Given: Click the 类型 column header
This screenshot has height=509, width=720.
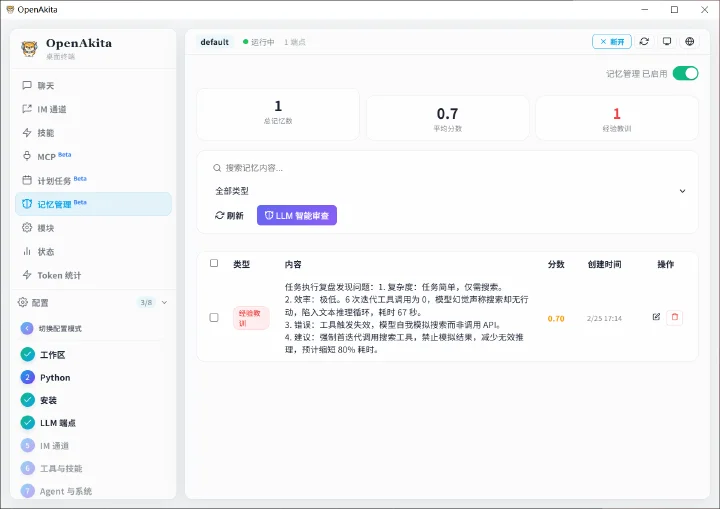Looking at the screenshot, I should pos(242,264).
